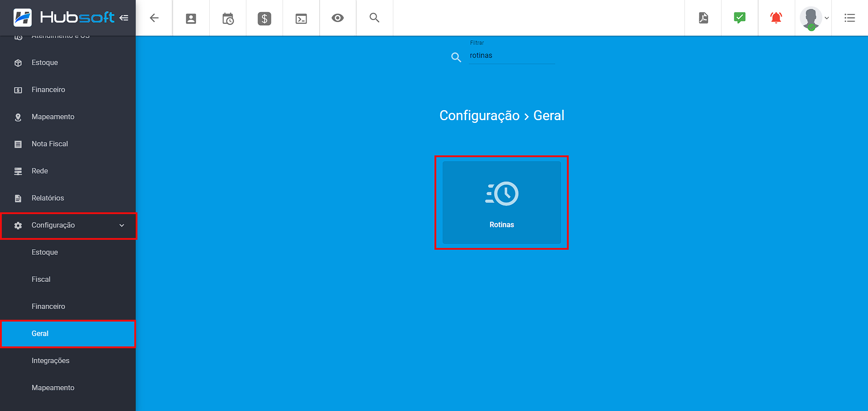
Task: Open the client contact card icon
Action: [191, 19]
